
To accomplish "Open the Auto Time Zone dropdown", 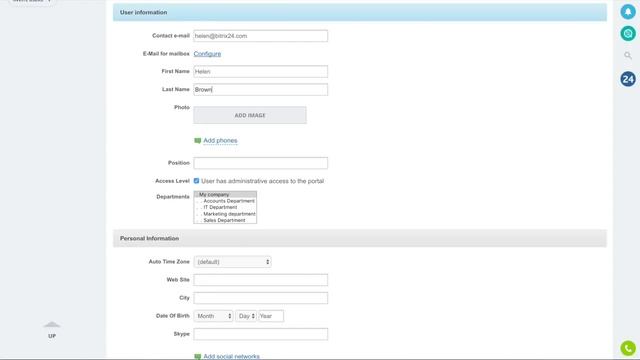I will coord(232,262).
